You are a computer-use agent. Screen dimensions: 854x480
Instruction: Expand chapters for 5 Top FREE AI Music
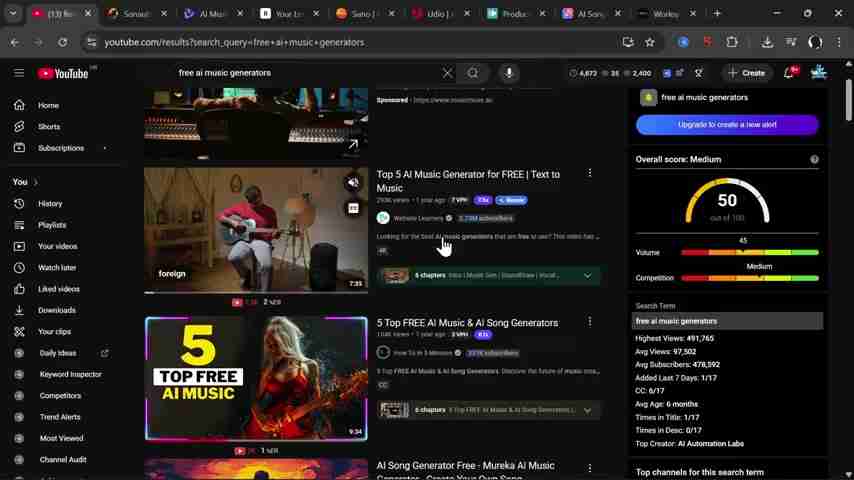587,410
